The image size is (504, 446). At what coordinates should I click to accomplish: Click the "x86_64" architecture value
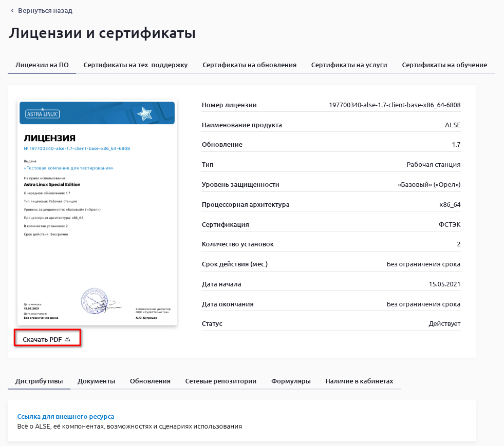click(x=450, y=205)
